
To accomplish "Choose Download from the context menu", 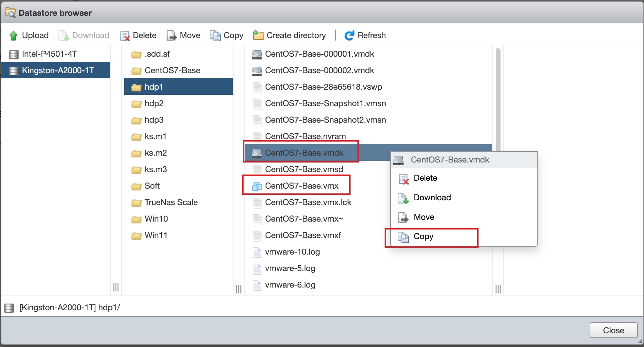I will click(432, 198).
